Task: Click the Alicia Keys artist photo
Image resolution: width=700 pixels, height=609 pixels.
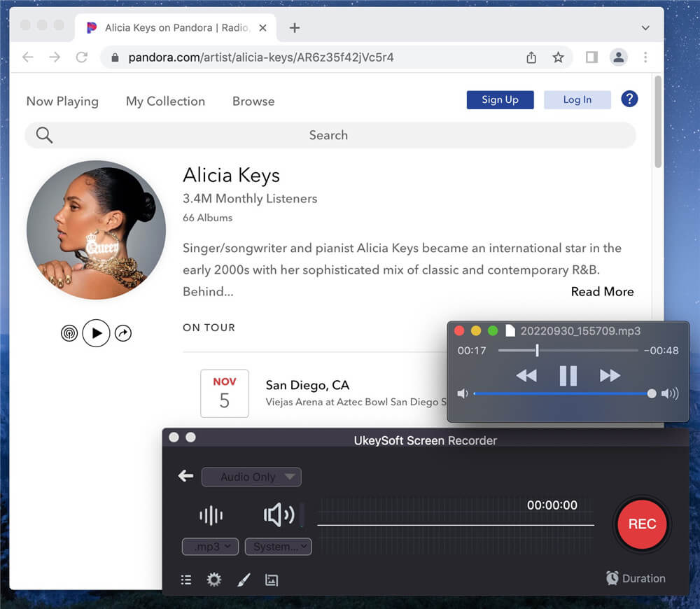Action: [x=96, y=230]
